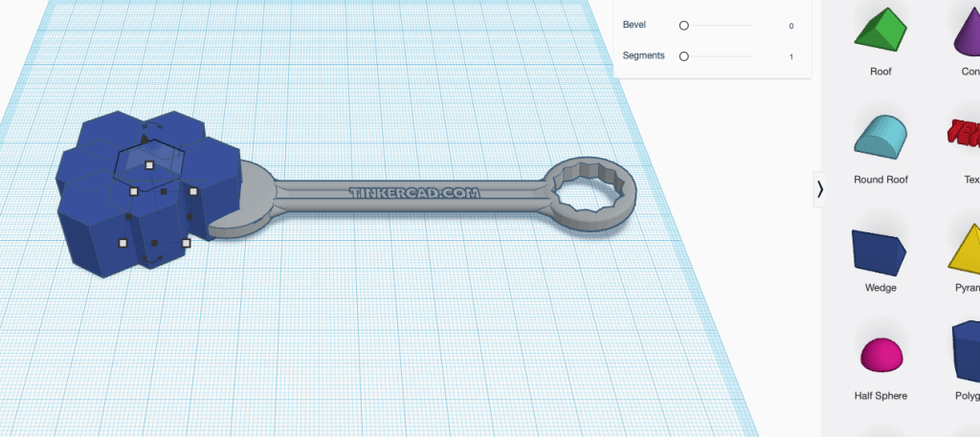Click the white top-center handle on the hexagon

(x=149, y=164)
